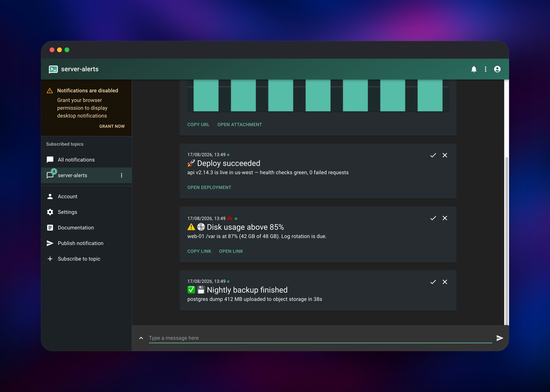This screenshot has width=550, height=392.
Task: Open Documentation link in sidebar
Action: point(86,228)
